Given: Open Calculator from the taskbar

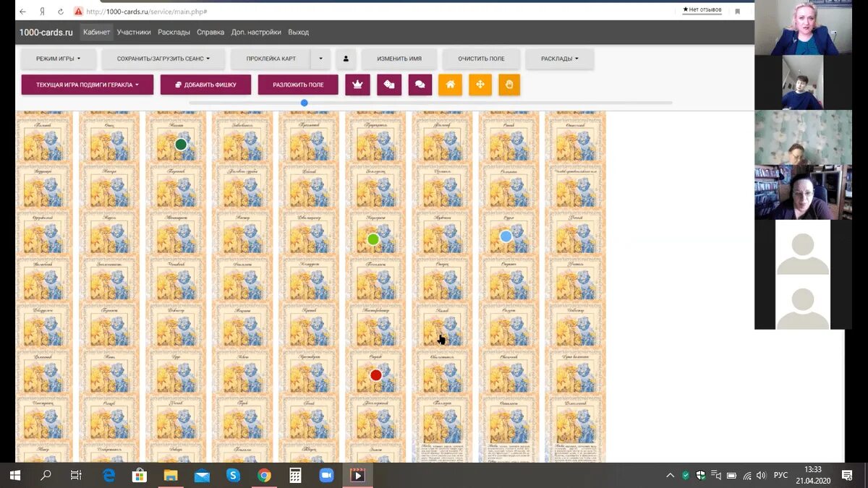Looking at the screenshot, I should [295, 475].
